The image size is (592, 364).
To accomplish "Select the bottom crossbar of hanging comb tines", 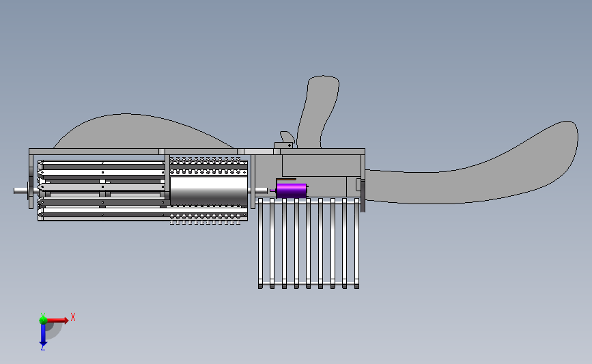I will 309,283.
